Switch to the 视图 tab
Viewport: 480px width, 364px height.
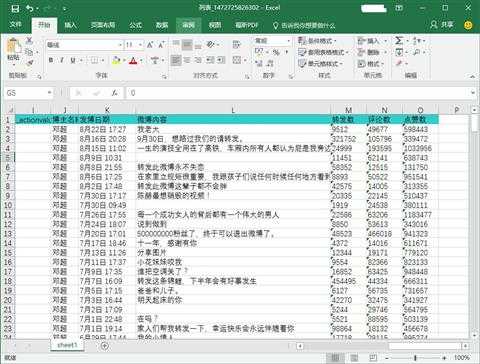coord(215,25)
